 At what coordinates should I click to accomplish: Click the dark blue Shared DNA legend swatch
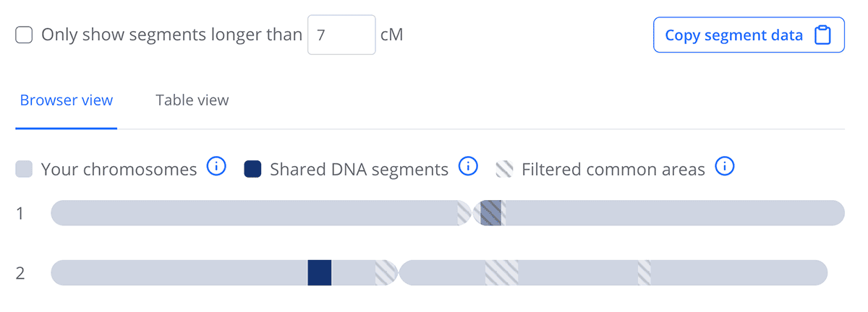[253, 170]
